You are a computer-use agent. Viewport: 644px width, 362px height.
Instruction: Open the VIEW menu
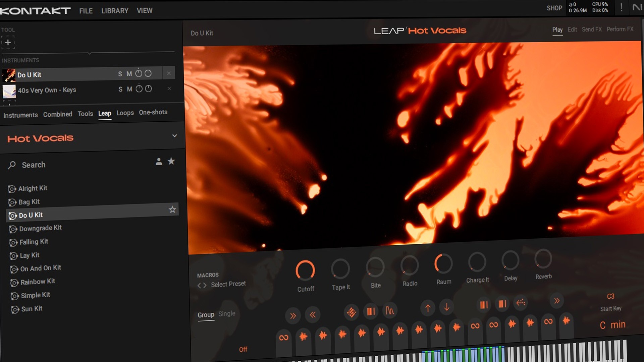[145, 11]
